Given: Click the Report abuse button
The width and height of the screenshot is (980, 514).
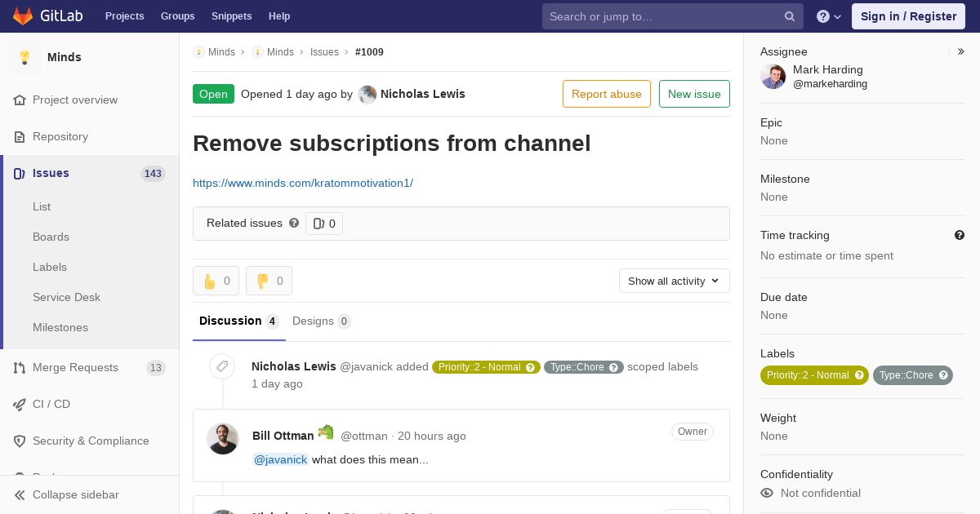Looking at the screenshot, I should click(607, 94).
